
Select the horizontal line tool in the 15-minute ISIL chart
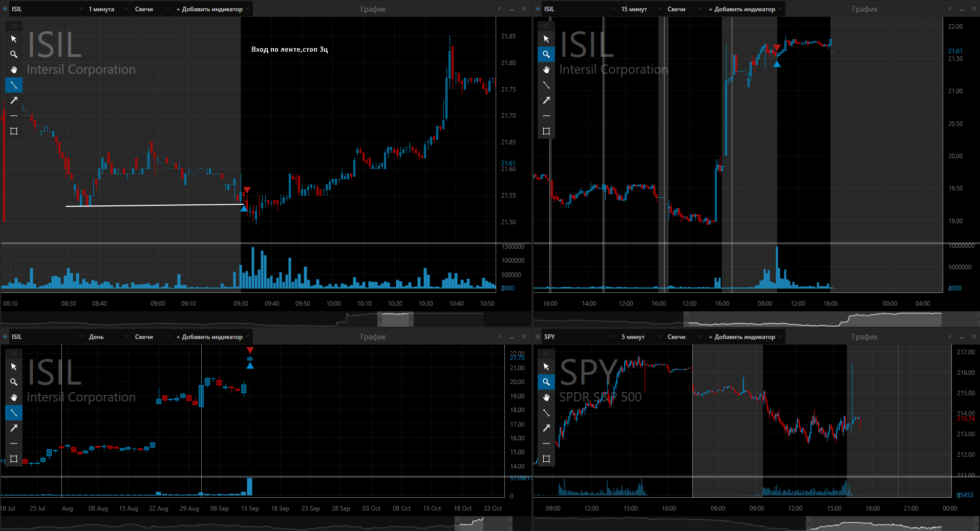(546, 116)
